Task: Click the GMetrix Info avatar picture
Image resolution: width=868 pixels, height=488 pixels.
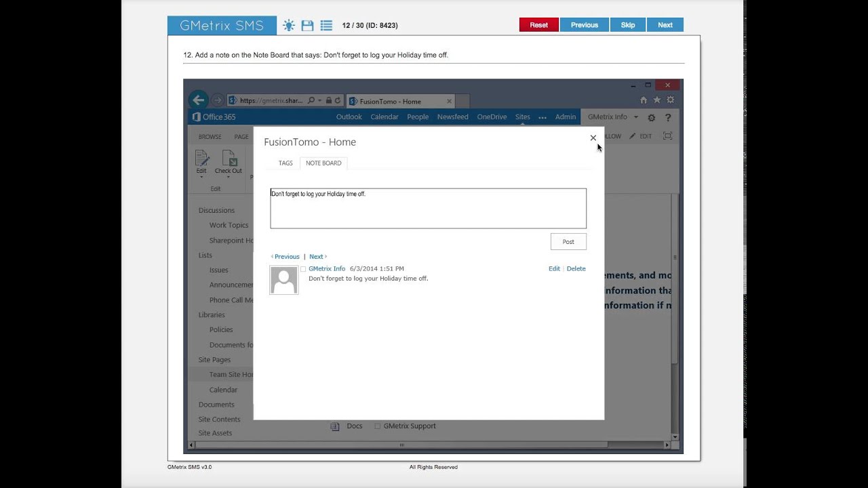Action: click(x=284, y=280)
